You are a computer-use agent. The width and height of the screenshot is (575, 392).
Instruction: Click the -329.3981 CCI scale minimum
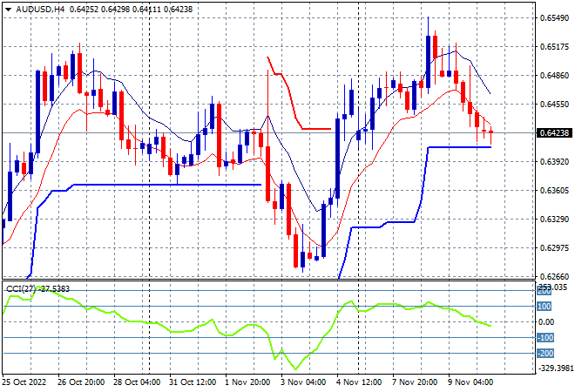click(554, 368)
